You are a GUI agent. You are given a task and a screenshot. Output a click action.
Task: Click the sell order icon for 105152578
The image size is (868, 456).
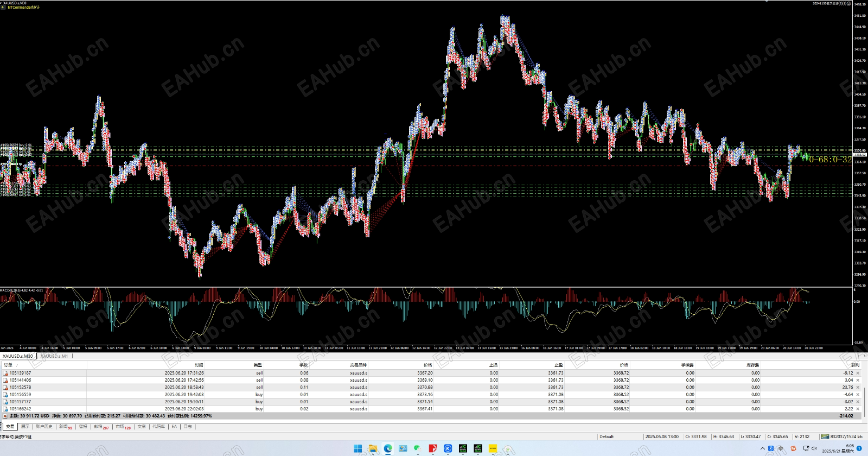(x=5, y=387)
